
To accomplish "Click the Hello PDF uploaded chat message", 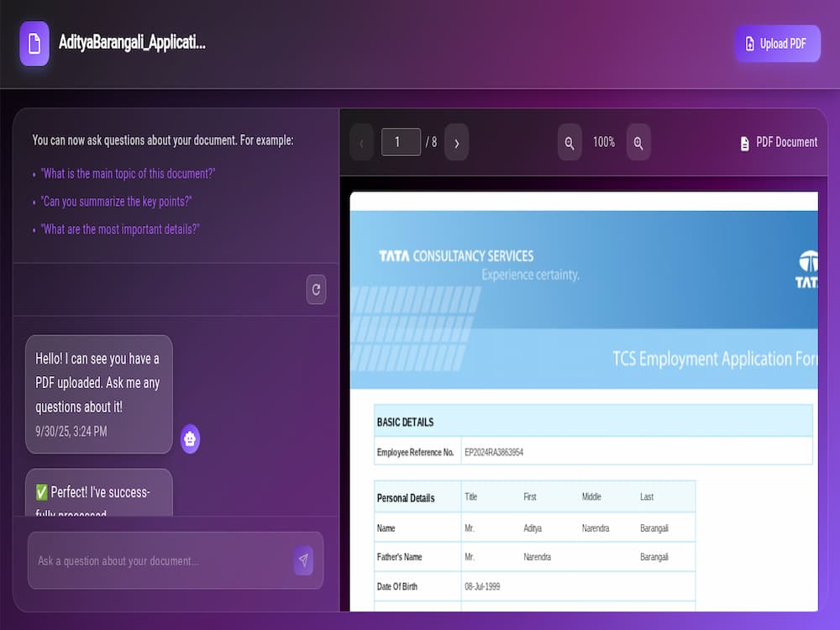I will [99, 394].
